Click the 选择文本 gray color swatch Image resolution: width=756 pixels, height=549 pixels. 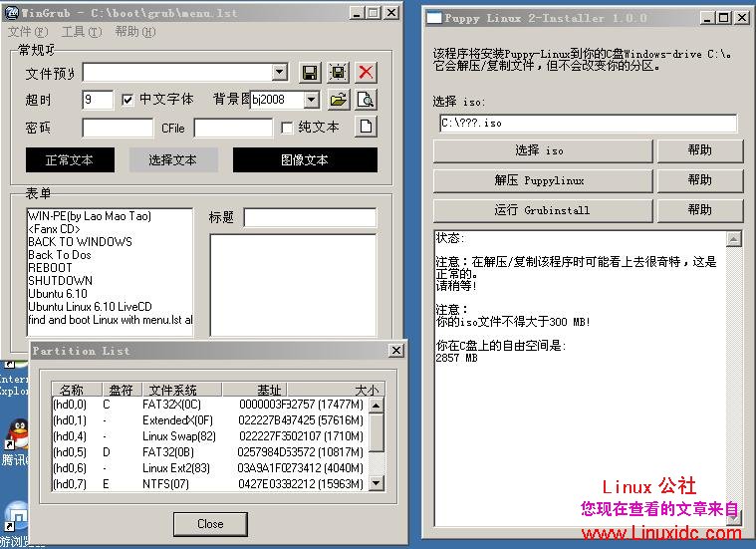[173, 160]
